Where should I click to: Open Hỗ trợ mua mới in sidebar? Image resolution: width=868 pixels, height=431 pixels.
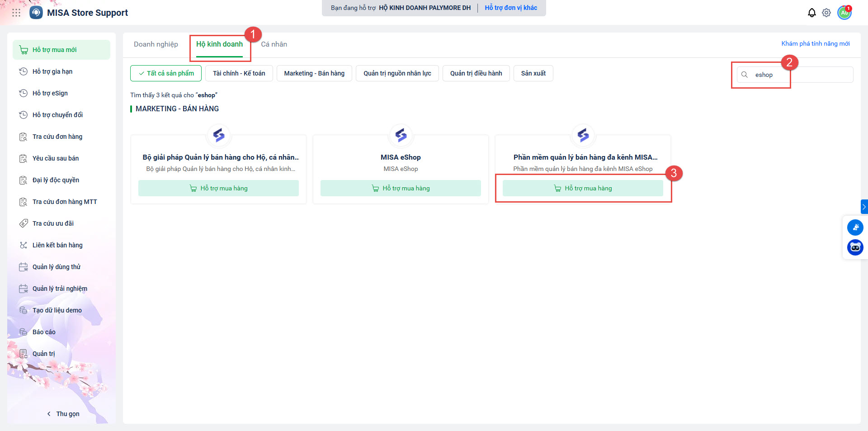pyautogui.click(x=61, y=50)
